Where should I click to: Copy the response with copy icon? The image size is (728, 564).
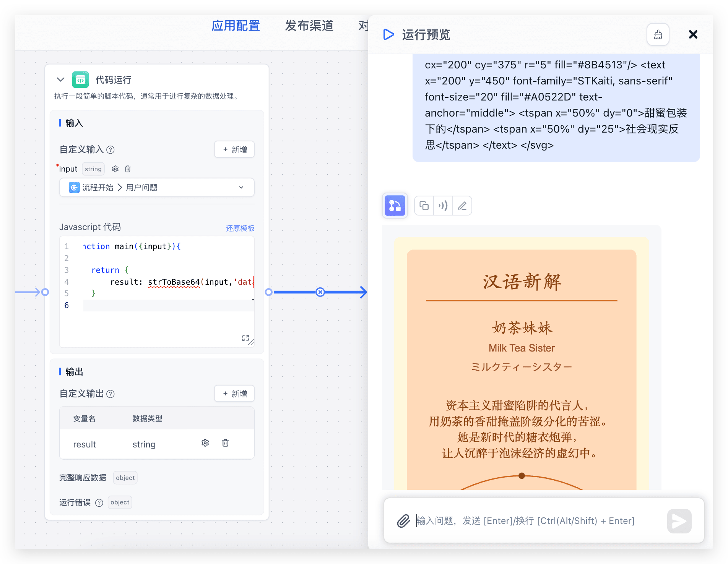pos(424,206)
